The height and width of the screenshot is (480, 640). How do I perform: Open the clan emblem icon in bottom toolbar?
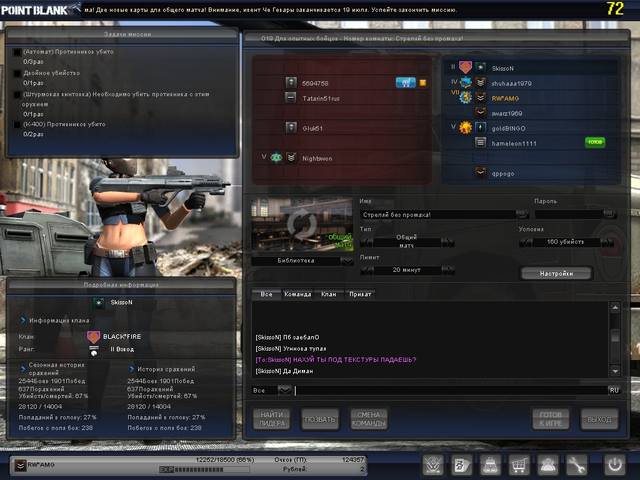click(433, 464)
